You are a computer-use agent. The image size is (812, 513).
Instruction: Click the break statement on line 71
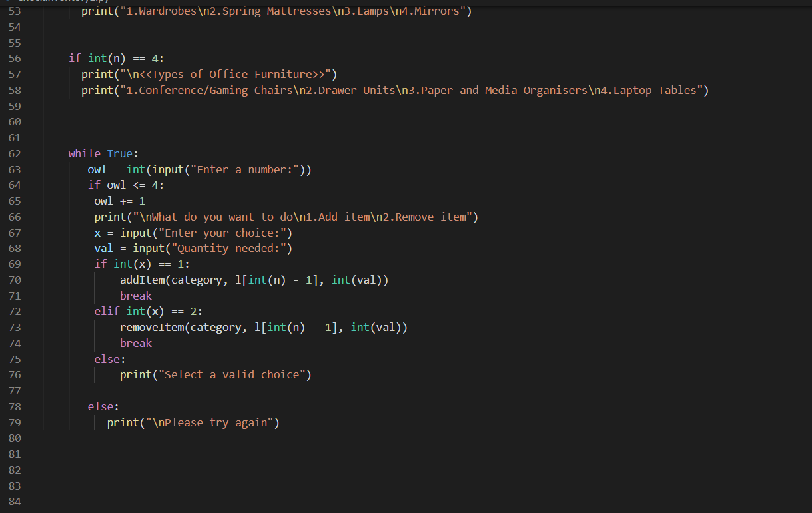point(135,295)
